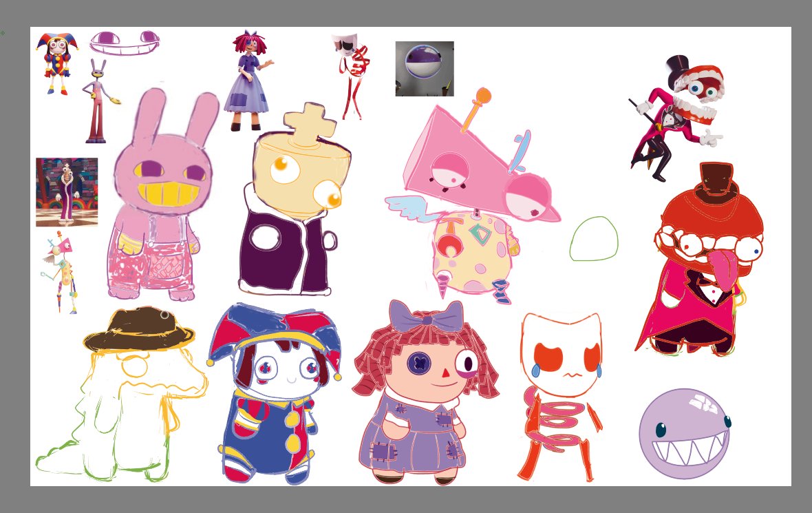The image size is (812, 513).
Task: Select the small triangle-head toy figure reference
Action: pos(61,272)
